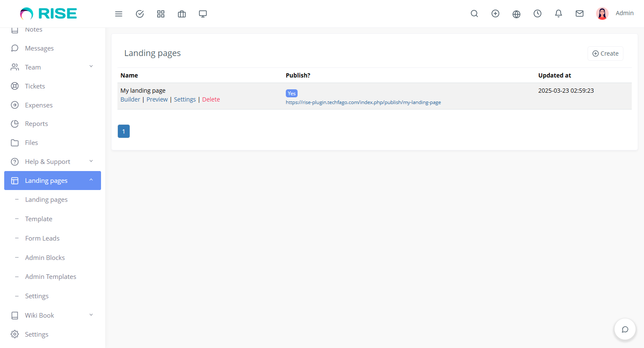Check notifications with the bell icon
644x348 pixels.
[x=558, y=13]
